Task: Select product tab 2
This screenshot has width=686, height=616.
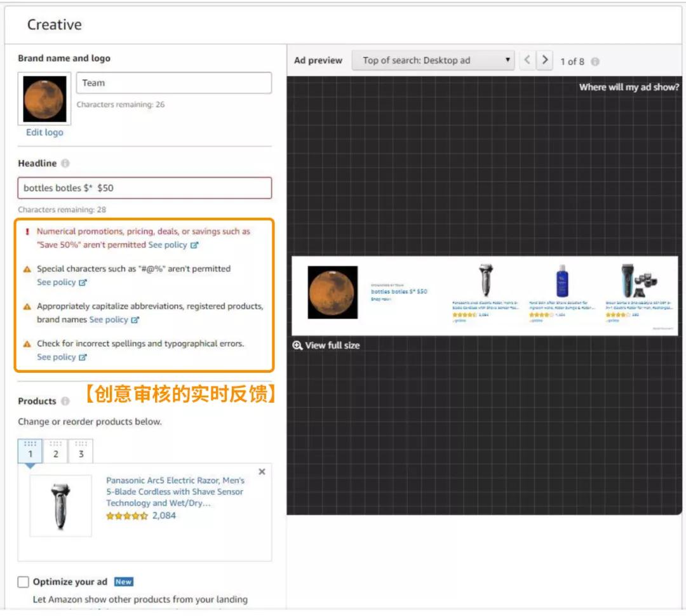Action: [x=55, y=452]
